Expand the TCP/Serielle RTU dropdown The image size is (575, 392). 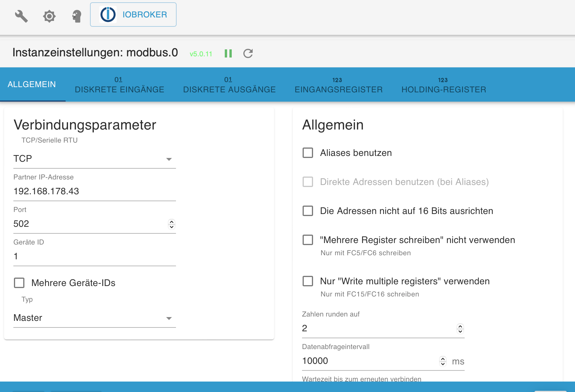95,159
